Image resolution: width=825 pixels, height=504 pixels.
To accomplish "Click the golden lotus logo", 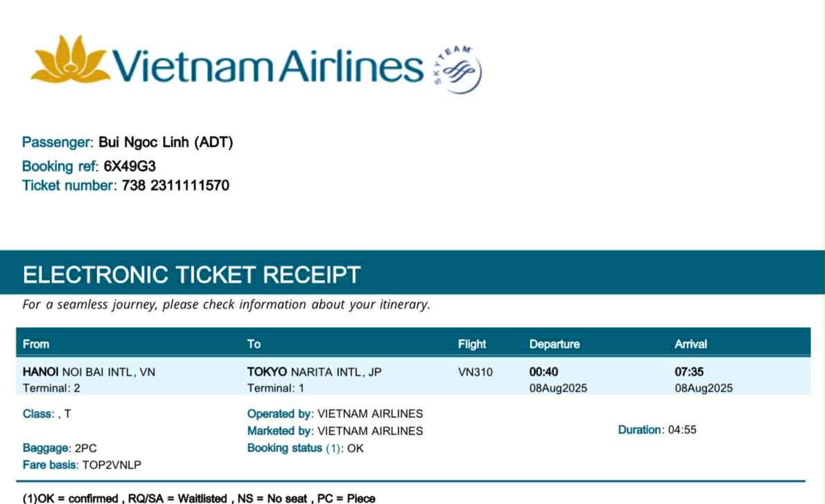I will 69,59.
